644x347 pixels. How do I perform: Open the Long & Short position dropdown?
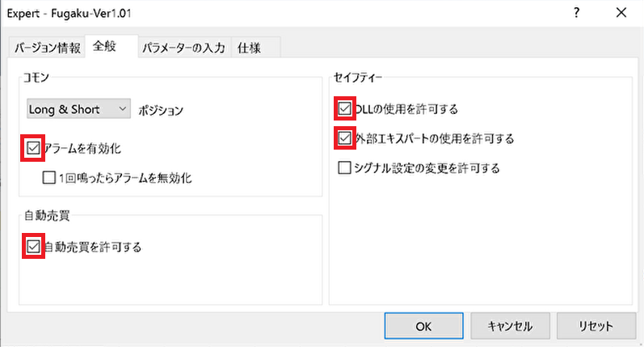click(x=78, y=108)
